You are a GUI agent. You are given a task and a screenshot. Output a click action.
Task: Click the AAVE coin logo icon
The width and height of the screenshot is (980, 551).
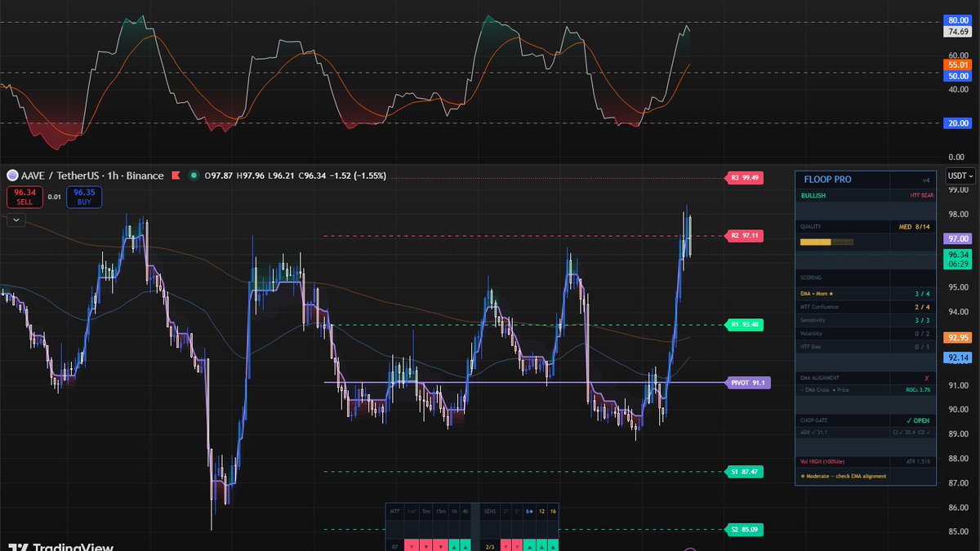click(12, 176)
